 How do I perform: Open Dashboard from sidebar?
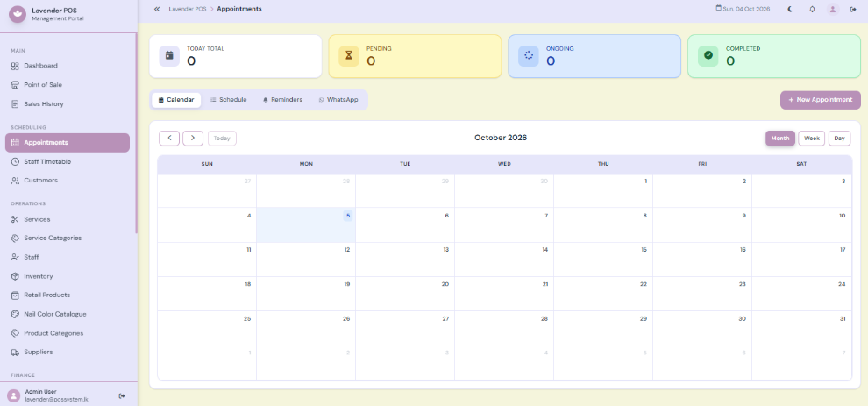[68, 66]
